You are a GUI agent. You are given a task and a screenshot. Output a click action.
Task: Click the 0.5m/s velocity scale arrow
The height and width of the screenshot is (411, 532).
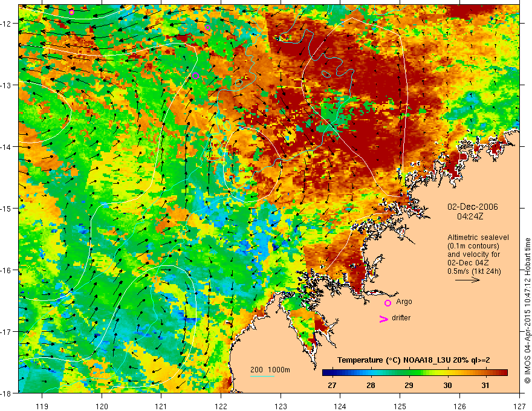(x=467, y=280)
